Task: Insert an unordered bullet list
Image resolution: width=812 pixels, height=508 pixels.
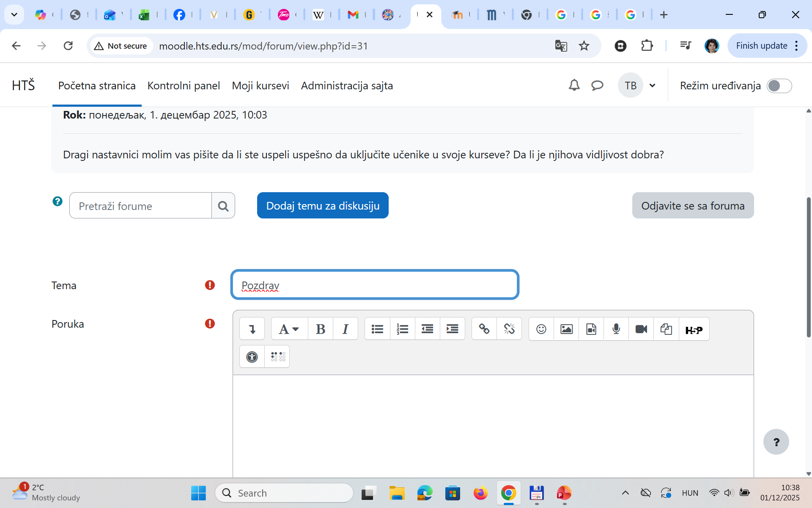Action: click(377, 329)
